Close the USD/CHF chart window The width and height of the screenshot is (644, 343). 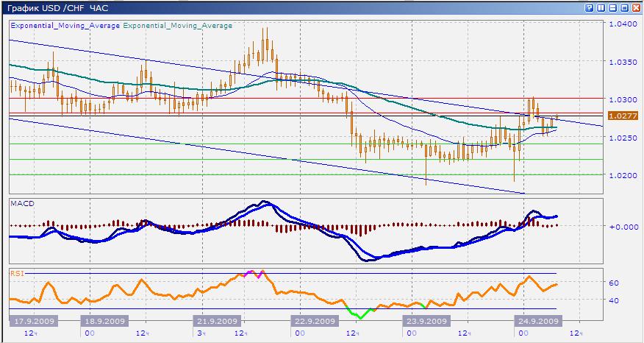pos(635,7)
